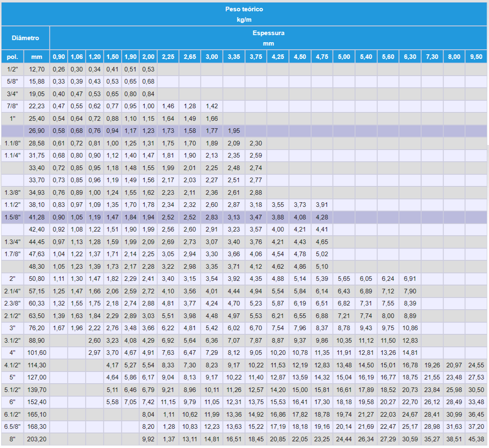Select the 7/8" row label
Image resolution: width=489 pixels, height=448 pixels.
pyautogui.click(x=13, y=106)
